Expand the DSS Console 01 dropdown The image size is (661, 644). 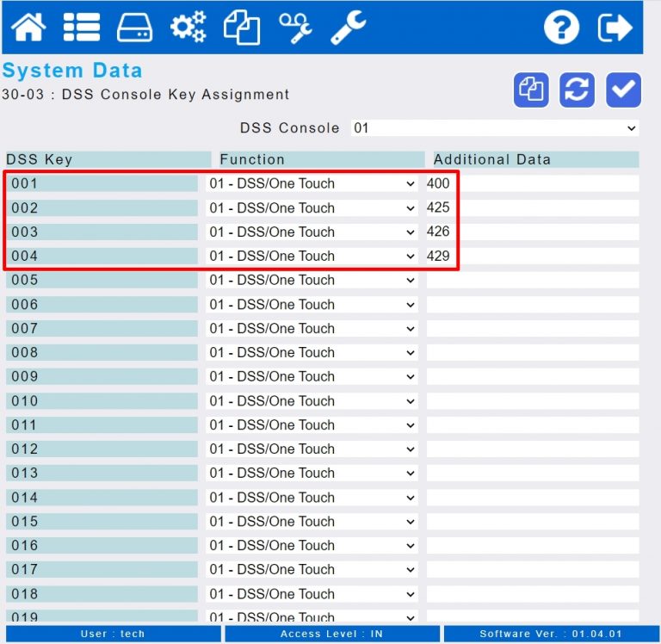tap(495, 127)
